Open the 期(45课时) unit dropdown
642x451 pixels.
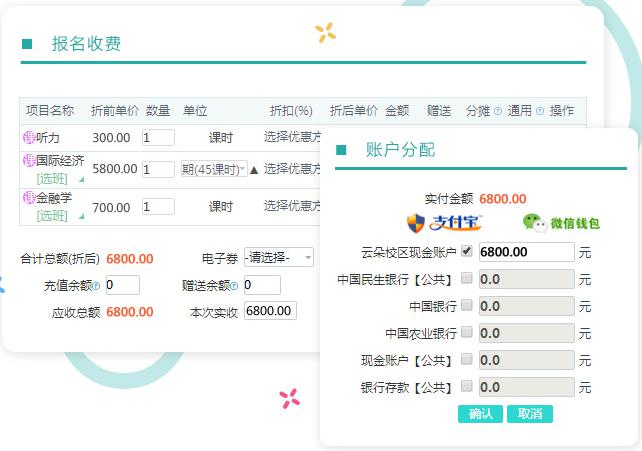213,169
